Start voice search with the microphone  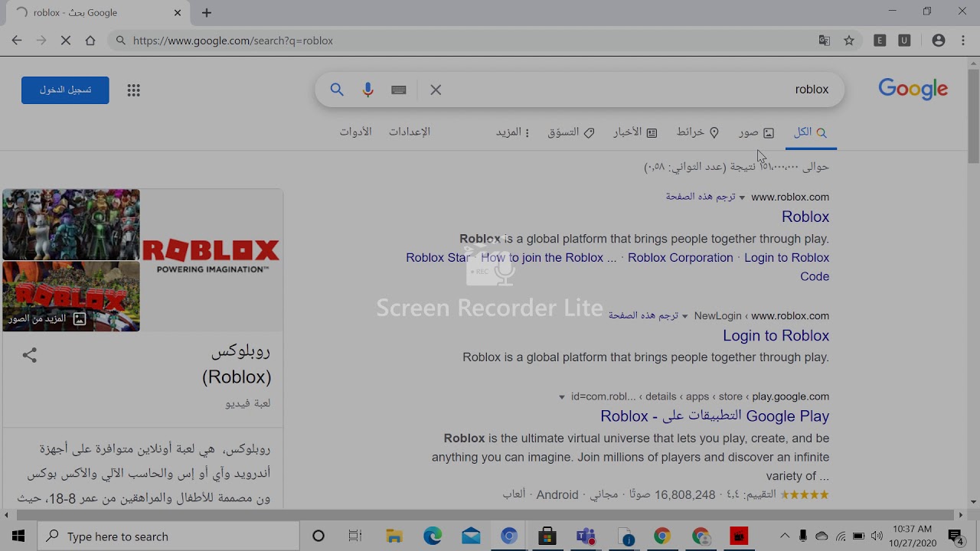pyautogui.click(x=368, y=90)
